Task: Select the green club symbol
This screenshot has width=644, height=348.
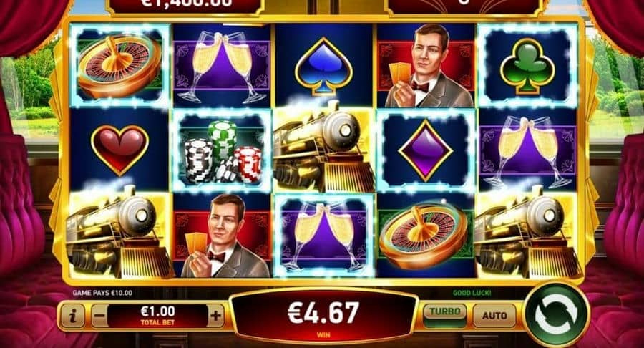Action: tap(527, 66)
